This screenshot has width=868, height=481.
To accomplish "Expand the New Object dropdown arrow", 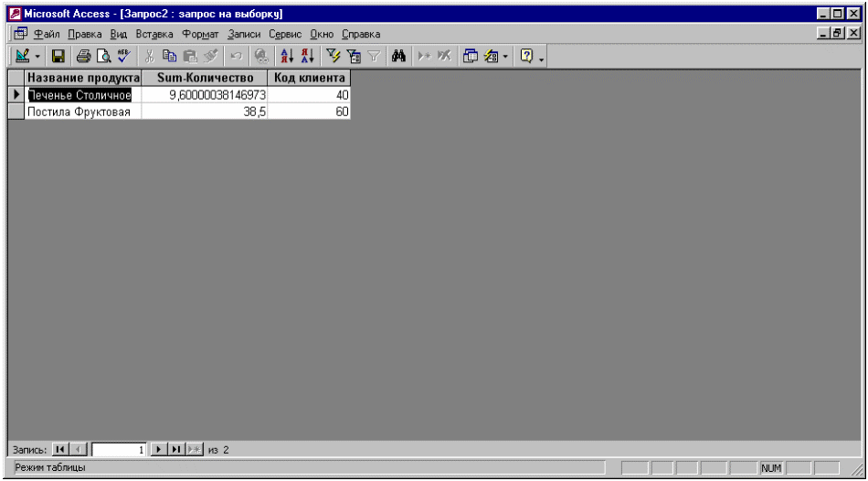I will (x=505, y=57).
